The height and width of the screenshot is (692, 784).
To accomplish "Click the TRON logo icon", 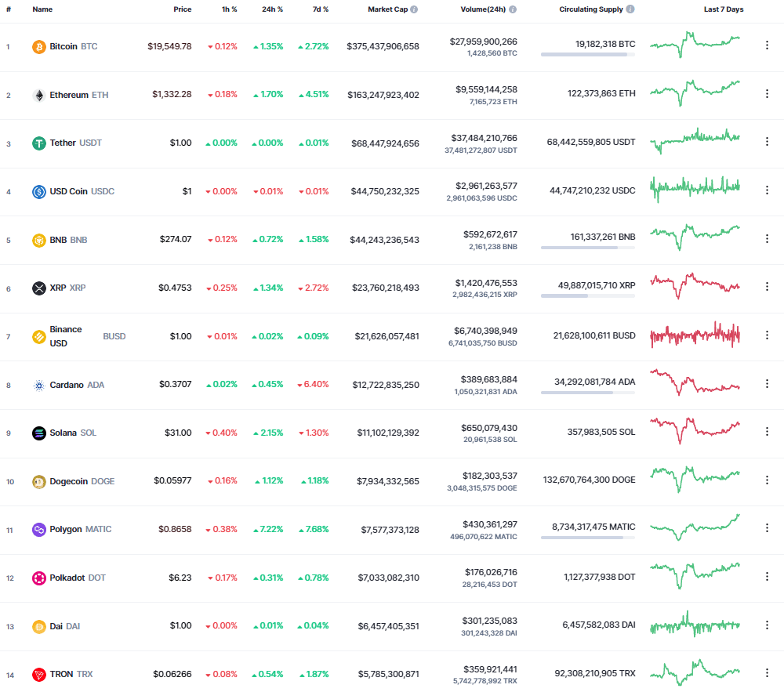I will tap(38, 674).
